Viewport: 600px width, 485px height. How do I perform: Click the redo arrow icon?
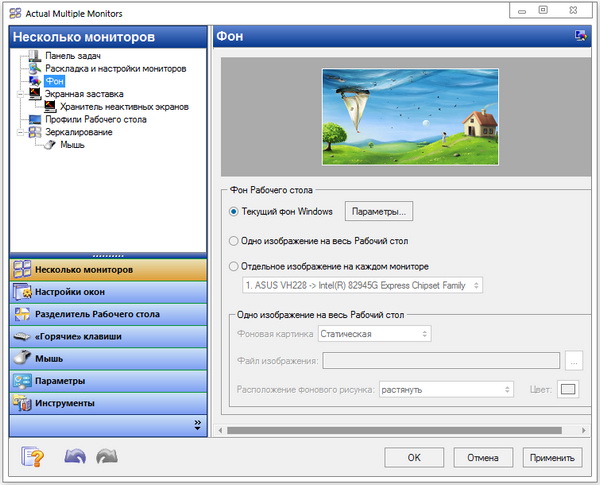coord(107,457)
